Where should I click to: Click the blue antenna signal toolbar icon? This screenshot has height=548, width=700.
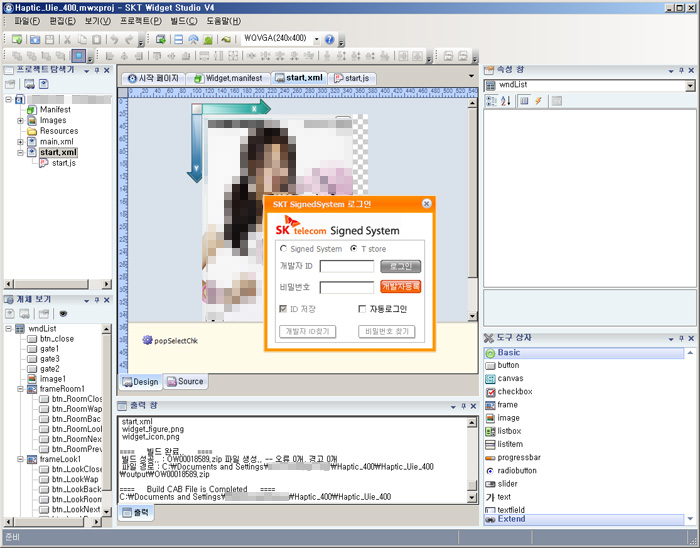[x=193, y=39]
